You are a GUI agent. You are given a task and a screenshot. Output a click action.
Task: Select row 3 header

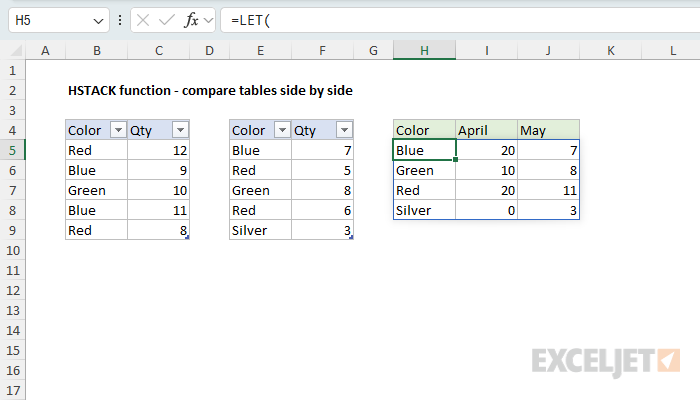tap(12, 110)
